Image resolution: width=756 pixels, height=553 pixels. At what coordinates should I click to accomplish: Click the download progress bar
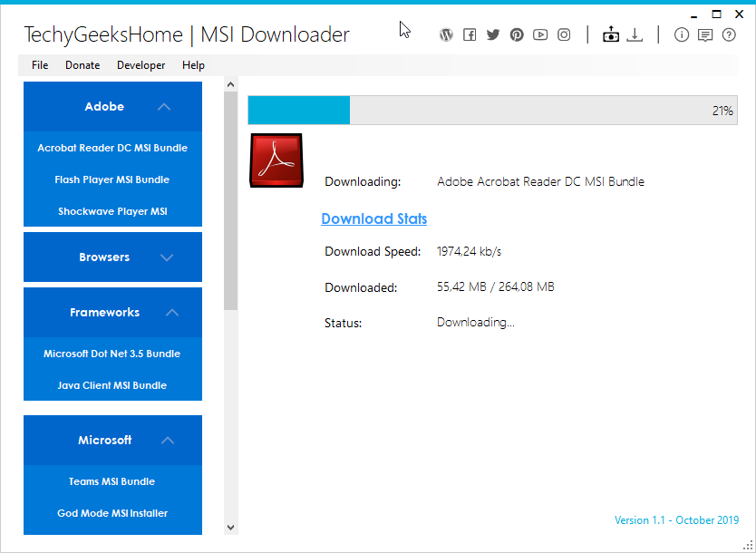(493, 110)
